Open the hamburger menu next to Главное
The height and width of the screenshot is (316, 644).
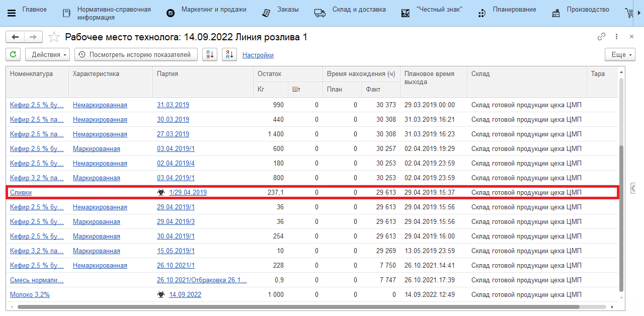point(12,13)
